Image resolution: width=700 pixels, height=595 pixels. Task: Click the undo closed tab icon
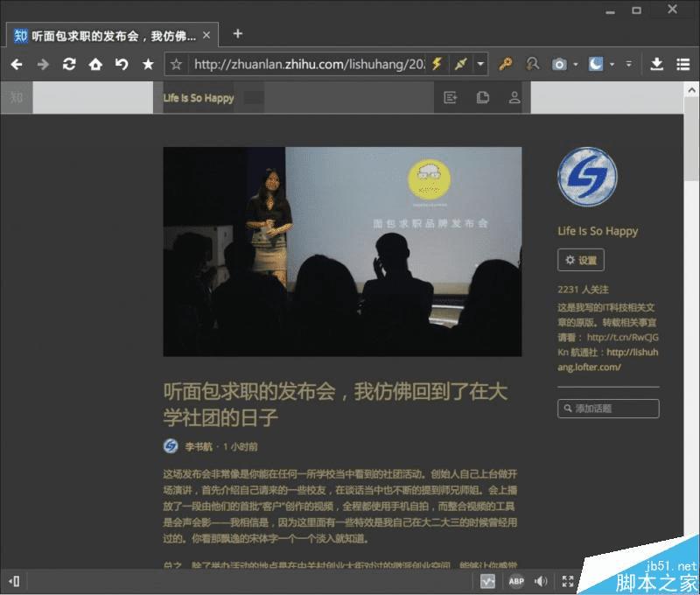pos(122,64)
